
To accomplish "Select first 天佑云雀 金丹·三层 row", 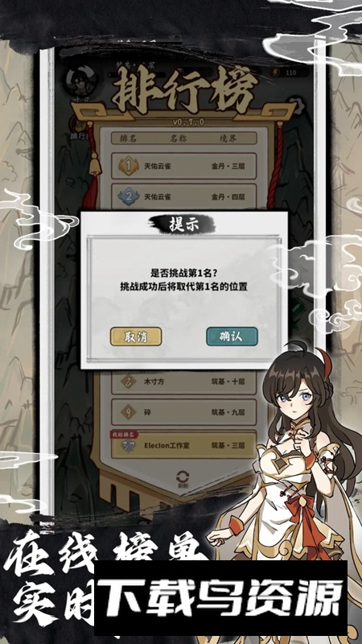I will click(x=184, y=167).
